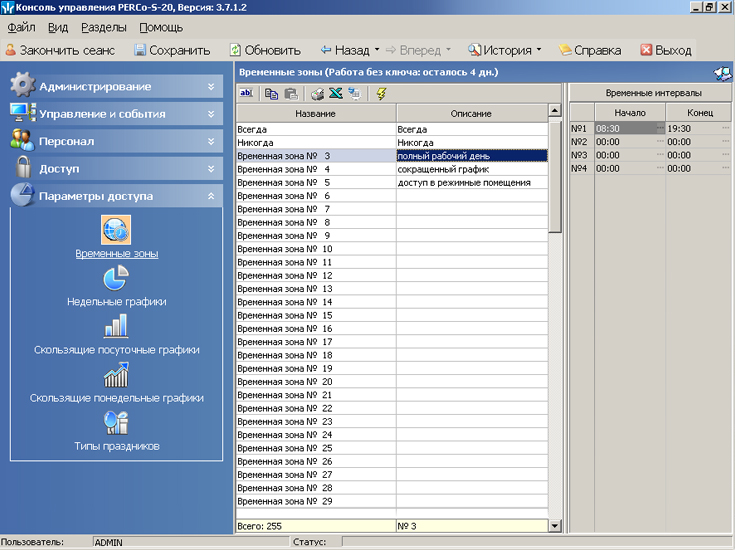Open the Назад dropdown arrow
The height and width of the screenshot is (550, 735).
[x=377, y=49]
